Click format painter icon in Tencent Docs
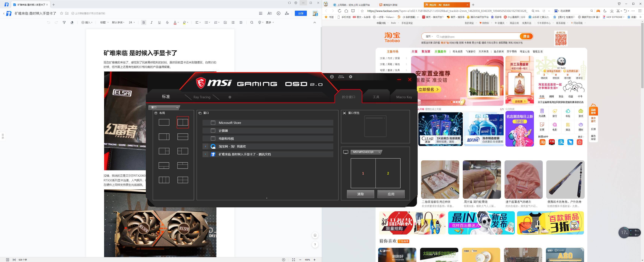 (x=64, y=22)
